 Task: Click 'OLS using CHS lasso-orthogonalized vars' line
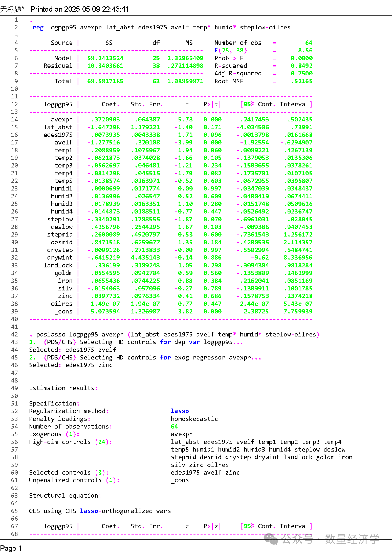100,511
